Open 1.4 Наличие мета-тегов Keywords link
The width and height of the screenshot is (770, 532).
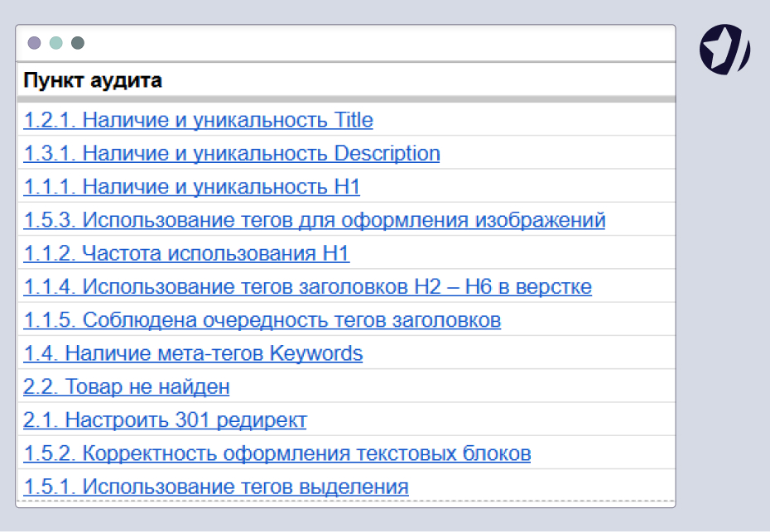click(193, 354)
